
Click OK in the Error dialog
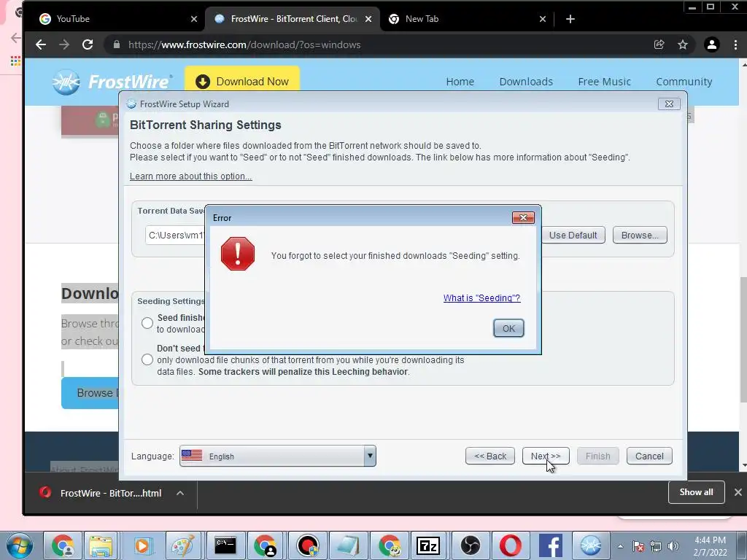click(508, 328)
